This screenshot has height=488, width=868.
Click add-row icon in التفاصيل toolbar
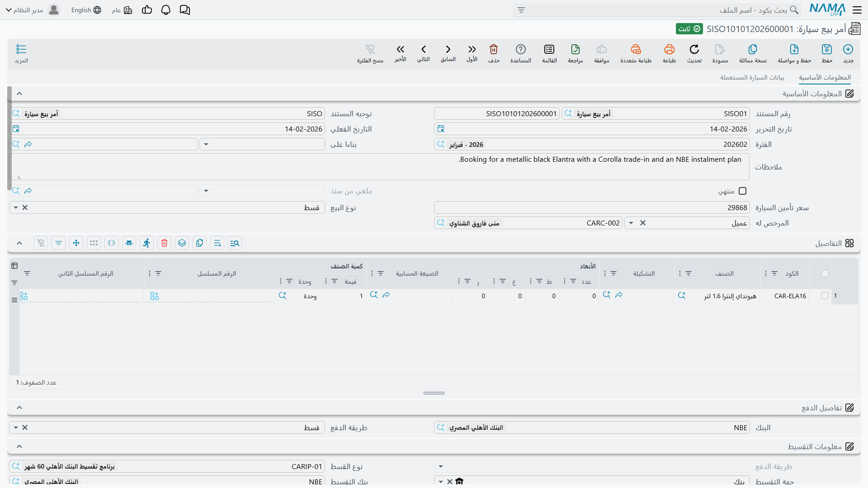coord(217,243)
